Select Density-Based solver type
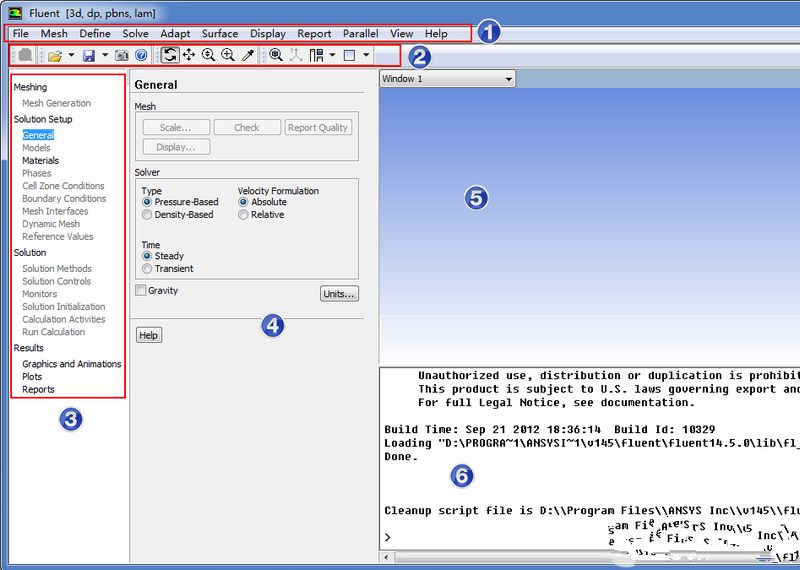Image resolution: width=800 pixels, height=570 pixels. [147, 215]
